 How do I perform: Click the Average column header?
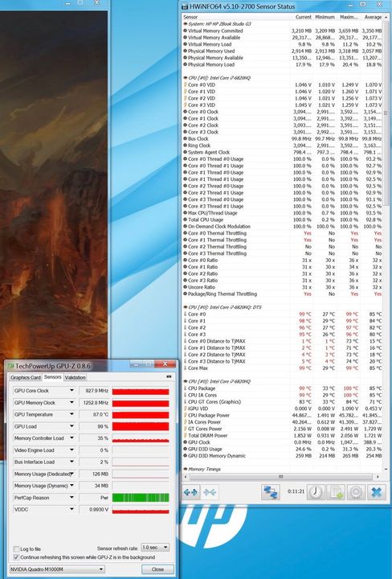click(x=371, y=17)
